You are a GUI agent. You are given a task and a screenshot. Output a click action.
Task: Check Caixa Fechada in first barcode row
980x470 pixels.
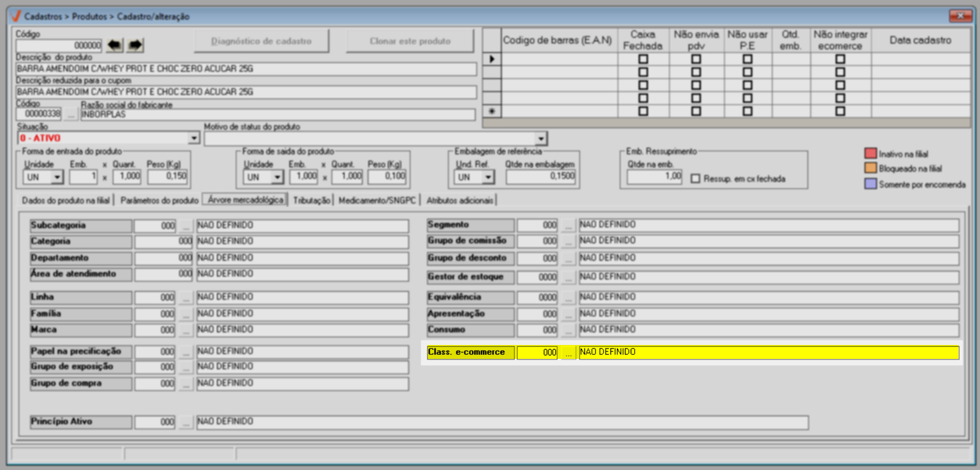pos(643,59)
